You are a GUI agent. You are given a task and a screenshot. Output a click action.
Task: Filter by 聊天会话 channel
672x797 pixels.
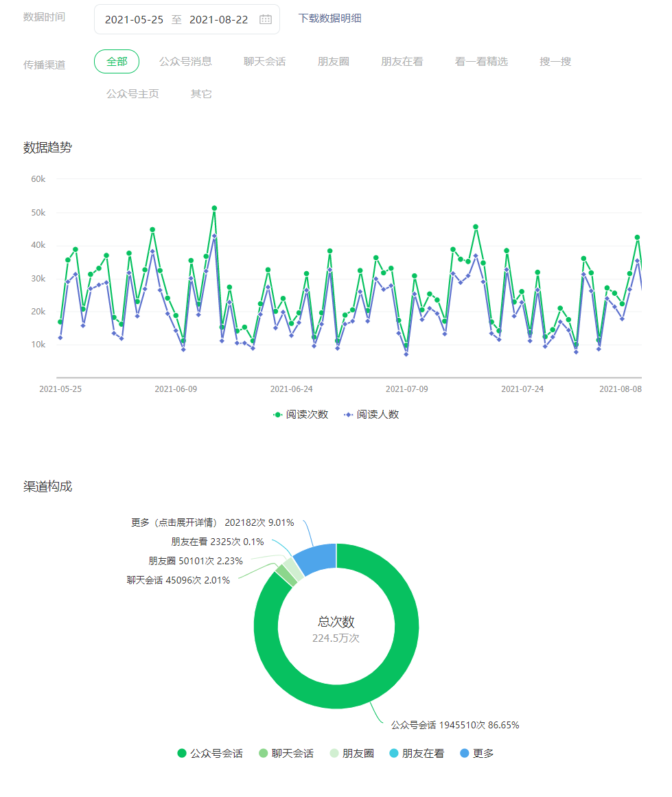tap(264, 62)
